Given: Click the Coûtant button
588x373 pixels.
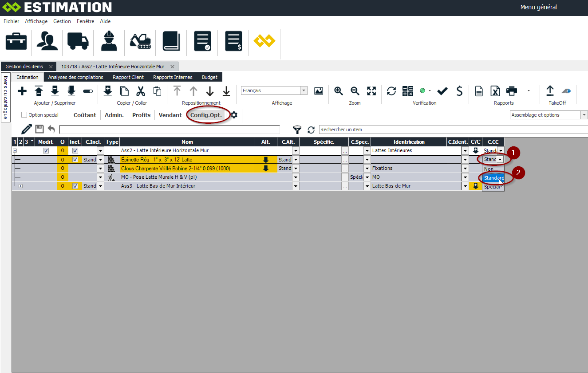Looking at the screenshot, I should tap(85, 115).
